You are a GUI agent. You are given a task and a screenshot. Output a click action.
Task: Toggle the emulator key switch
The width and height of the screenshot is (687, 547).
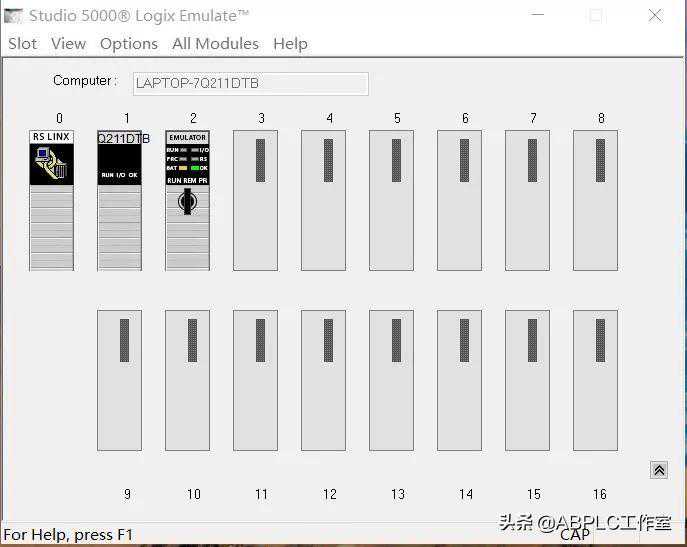tap(187, 202)
